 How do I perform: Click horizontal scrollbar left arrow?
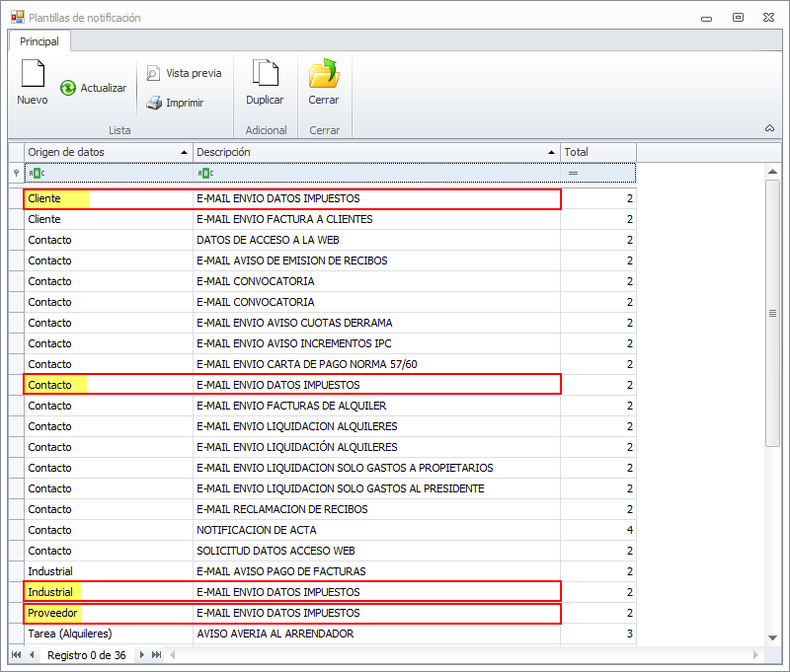[173, 655]
